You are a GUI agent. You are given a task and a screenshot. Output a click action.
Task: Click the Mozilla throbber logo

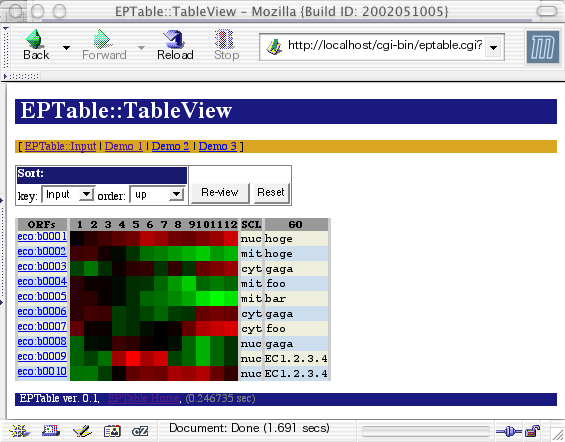point(543,47)
